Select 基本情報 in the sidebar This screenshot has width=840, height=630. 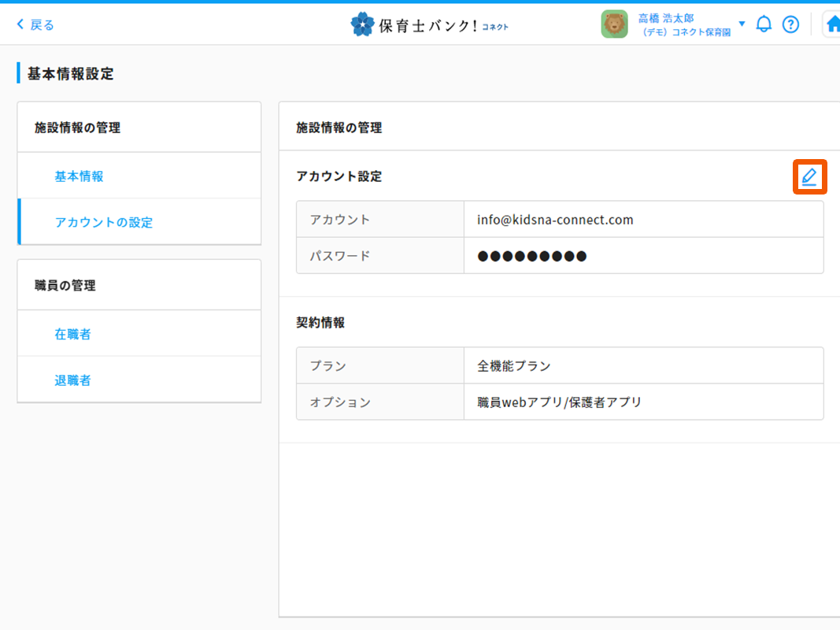pyautogui.click(x=79, y=176)
